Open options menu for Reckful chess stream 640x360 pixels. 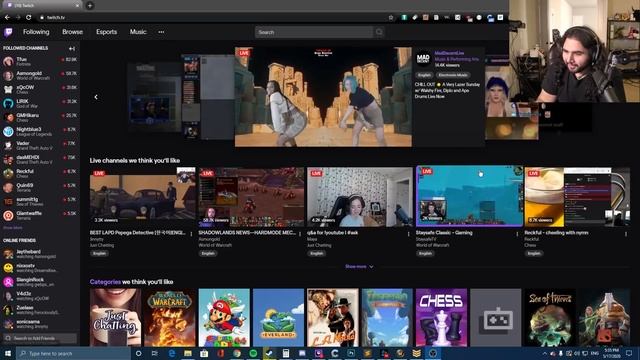[x=626, y=234]
